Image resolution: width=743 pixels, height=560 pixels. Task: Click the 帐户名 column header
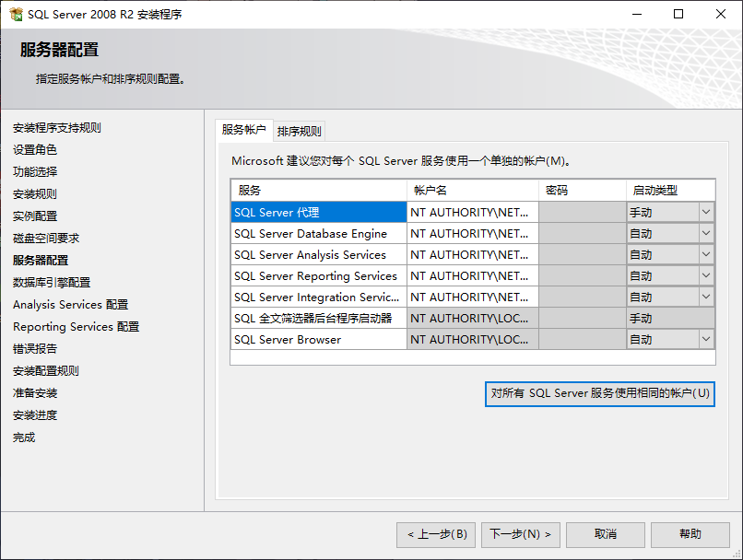[472, 191]
